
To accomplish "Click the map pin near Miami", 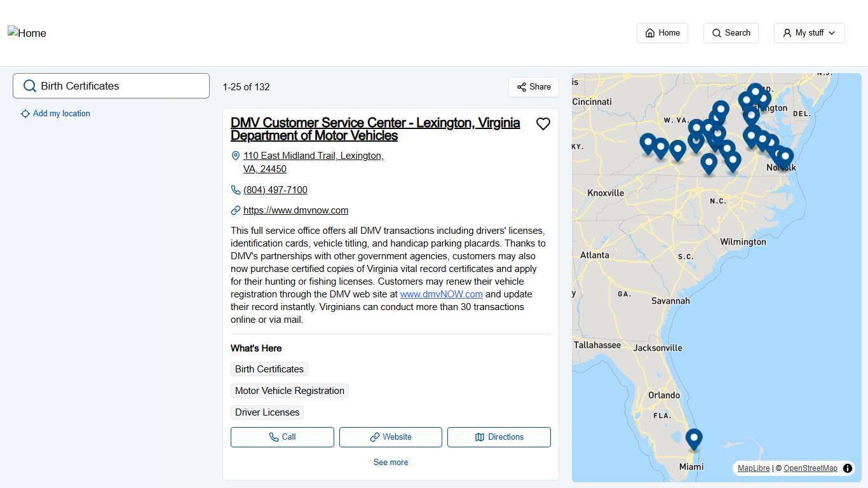I will coord(693,438).
